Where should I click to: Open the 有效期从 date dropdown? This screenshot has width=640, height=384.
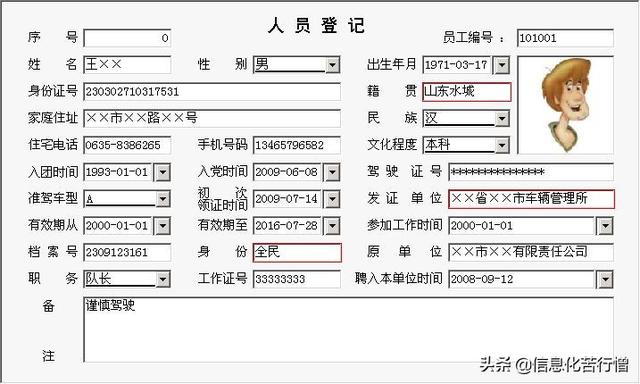[x=162, y=226]
